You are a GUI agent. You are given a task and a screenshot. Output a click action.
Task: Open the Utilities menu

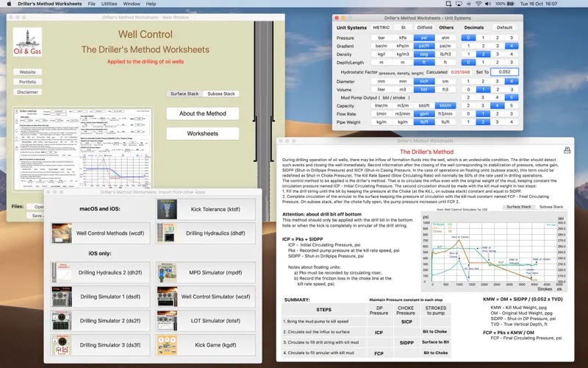pos(109,4)
